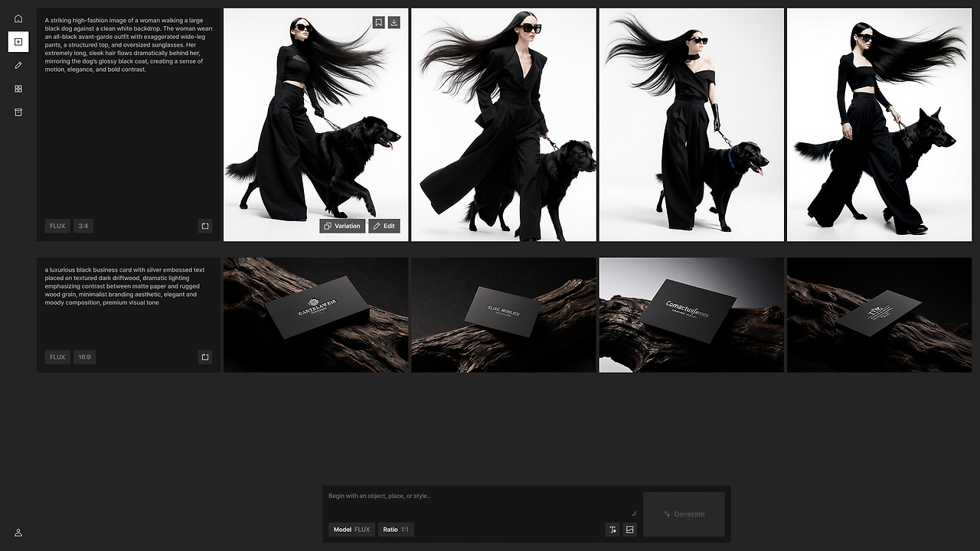Select the FLUX tag under business card prompt
Image resolution: width=980 pixels, height=551 pixels.
pos(57,357)
